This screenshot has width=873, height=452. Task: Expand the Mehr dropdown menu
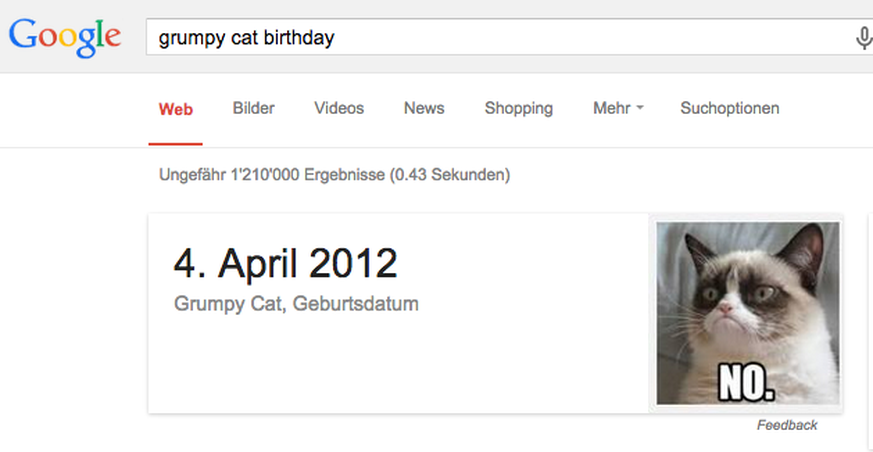pyautogui.click(x=618, y=108)
